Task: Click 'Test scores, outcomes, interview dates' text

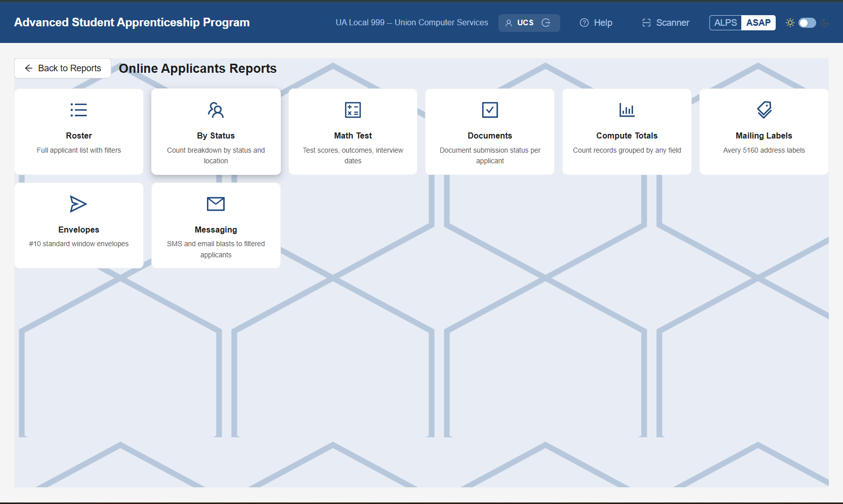Action: pos(353,156)
